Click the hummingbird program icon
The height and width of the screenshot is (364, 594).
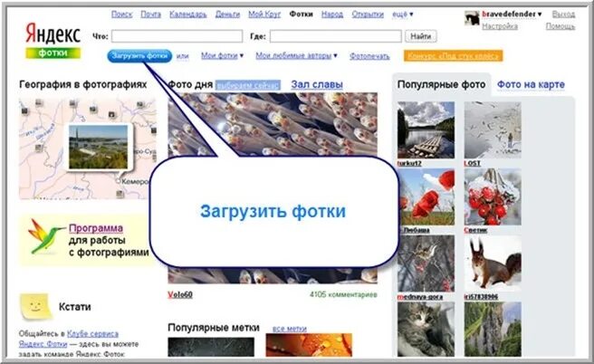pos(46,236)
